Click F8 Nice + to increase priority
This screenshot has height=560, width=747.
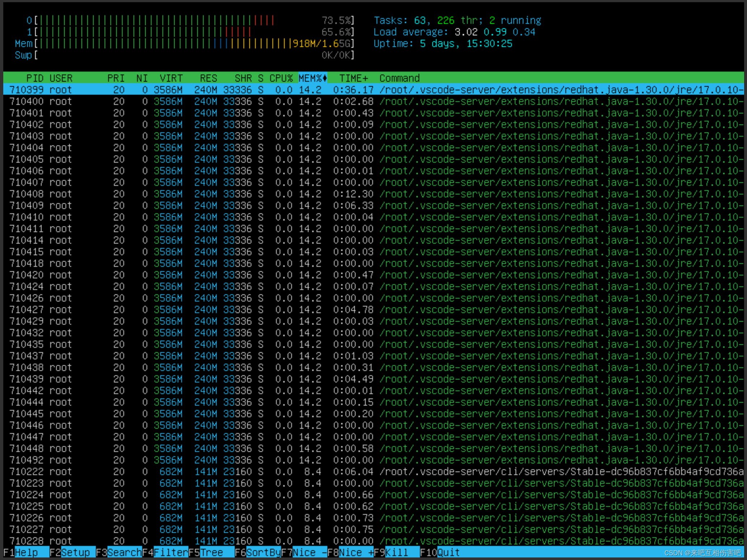pyautogui.click(x=356, y=552)
